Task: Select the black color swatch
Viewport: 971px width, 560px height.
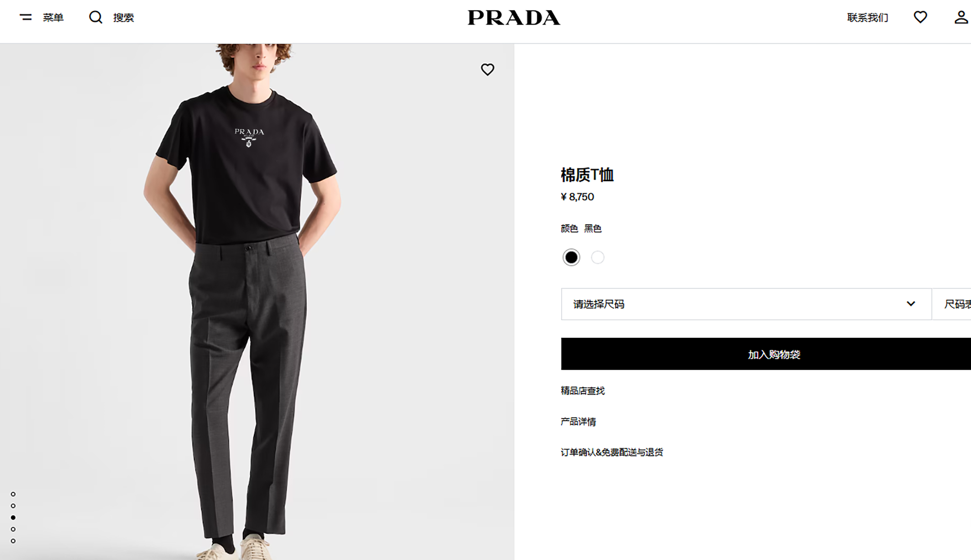Action: click(571, 257)
